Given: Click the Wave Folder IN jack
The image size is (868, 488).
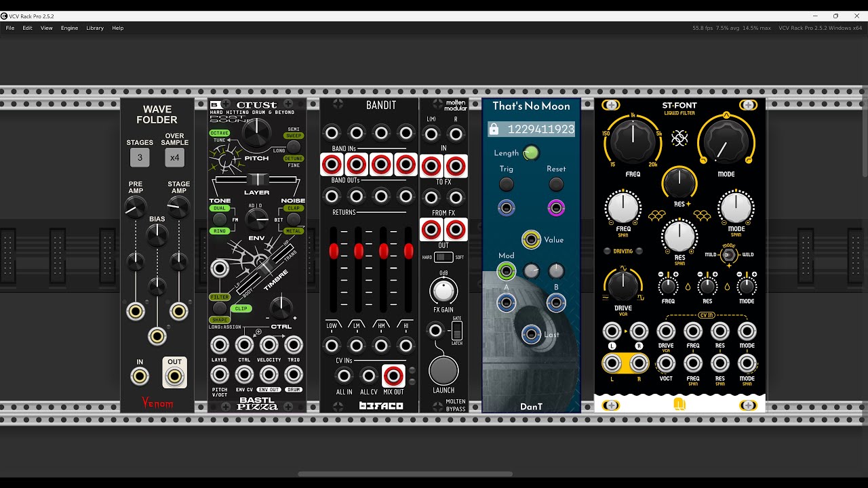Looking at the screenshot, I should coord(140,376).
